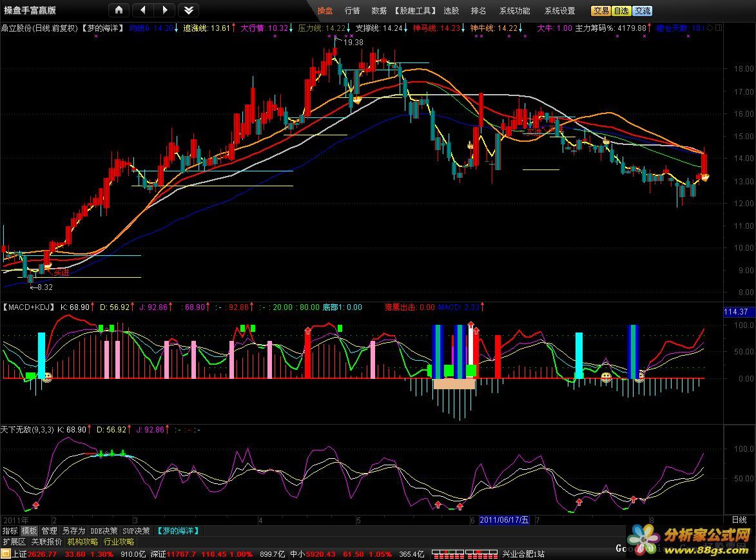This screenshot has height=560, width=756.
Task: Click the 中小 index value 5920.43
Action: coord(320,554)
